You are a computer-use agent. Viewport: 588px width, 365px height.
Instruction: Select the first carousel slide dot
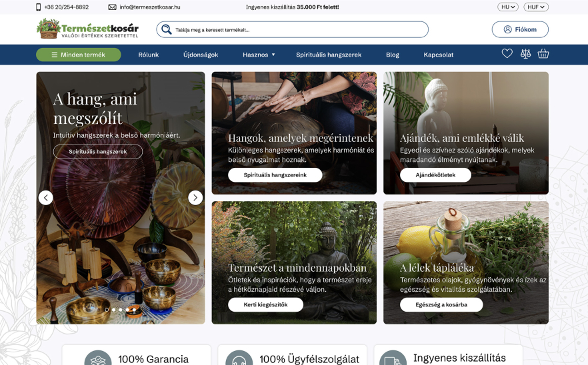pyautogui.click(x=107, y=310)
